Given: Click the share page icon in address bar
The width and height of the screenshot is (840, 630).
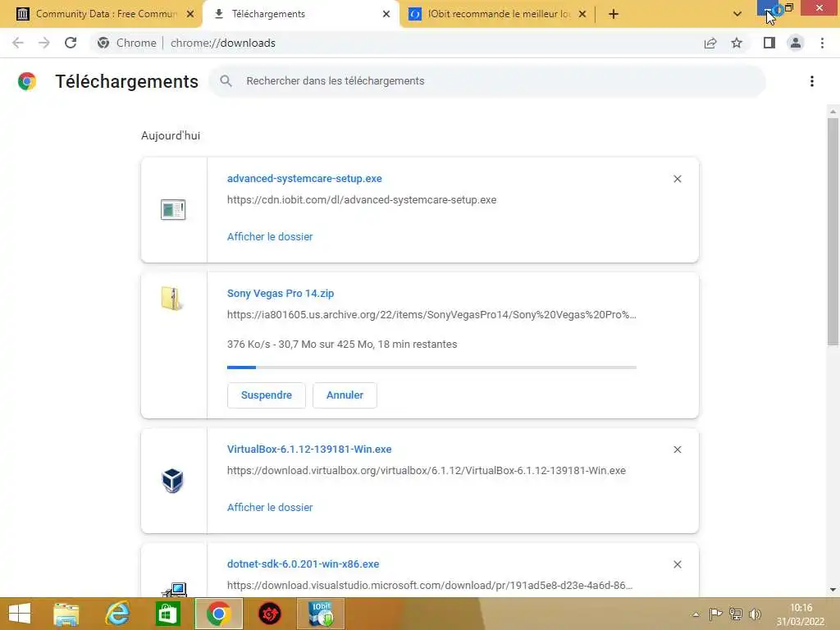Looking at the screenshot, I should pyautogui.click(x=710, y=43).
